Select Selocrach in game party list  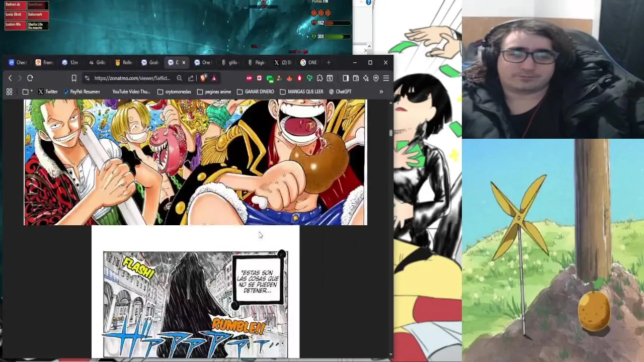click(x=38, y=15)
